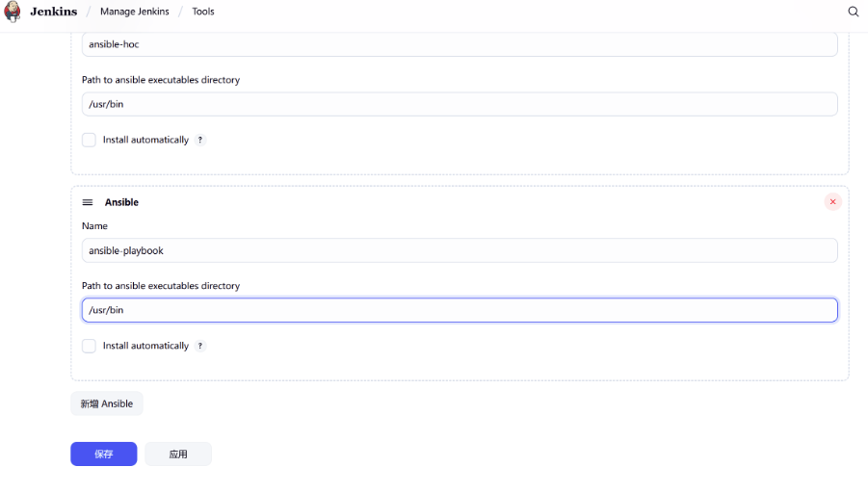
Task: Focus the ansible-hoc name field
Action: click(x=460, y=44)
